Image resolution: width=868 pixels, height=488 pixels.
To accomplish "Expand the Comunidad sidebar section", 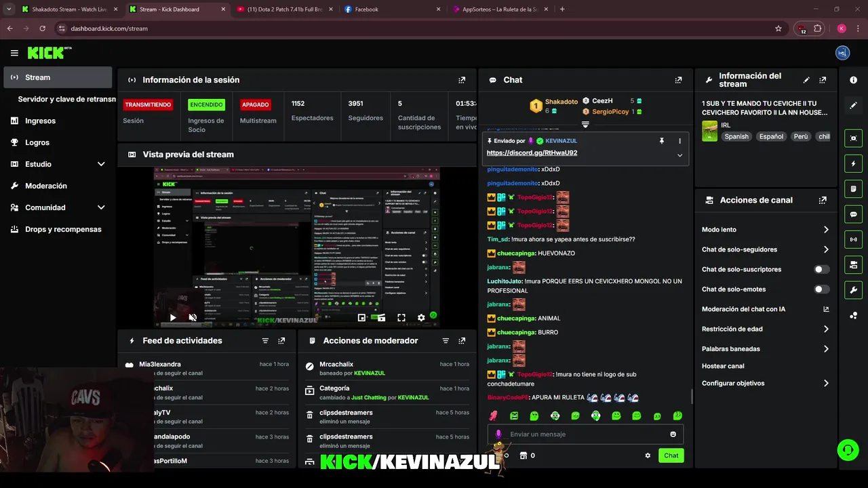I will [x=58, y=207].
